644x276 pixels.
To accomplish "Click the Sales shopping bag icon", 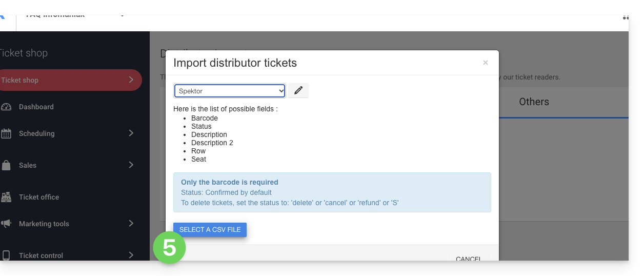I will click(6, 165).
